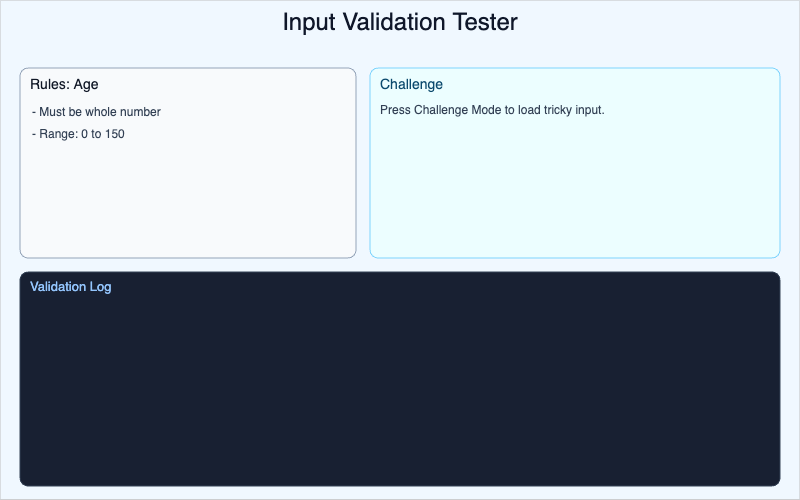Click the Validation Log heading
Viewport: 800px width, 500px height.
point(70,287)
